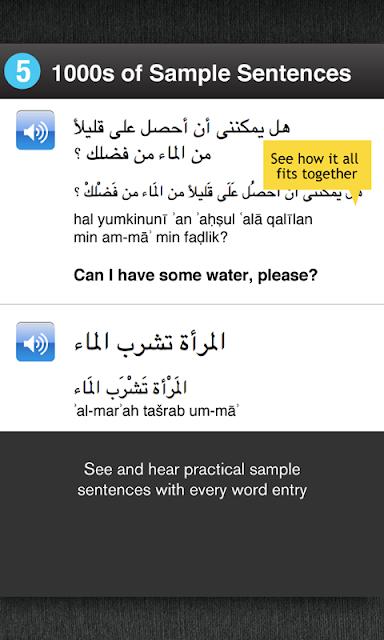The height and width of the screenshot is (640, 384).
Task: Tap the yellow tooltip pointer arrow
Action: point(355,198)
